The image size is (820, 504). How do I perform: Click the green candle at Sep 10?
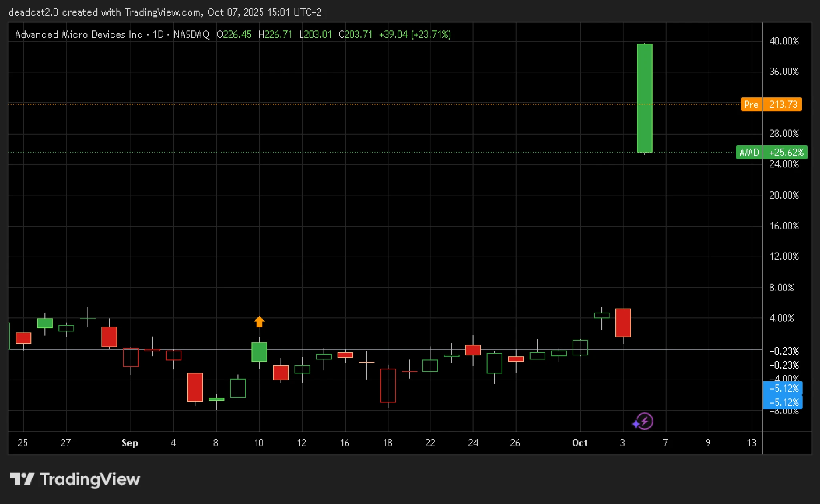tap(259, 352)
